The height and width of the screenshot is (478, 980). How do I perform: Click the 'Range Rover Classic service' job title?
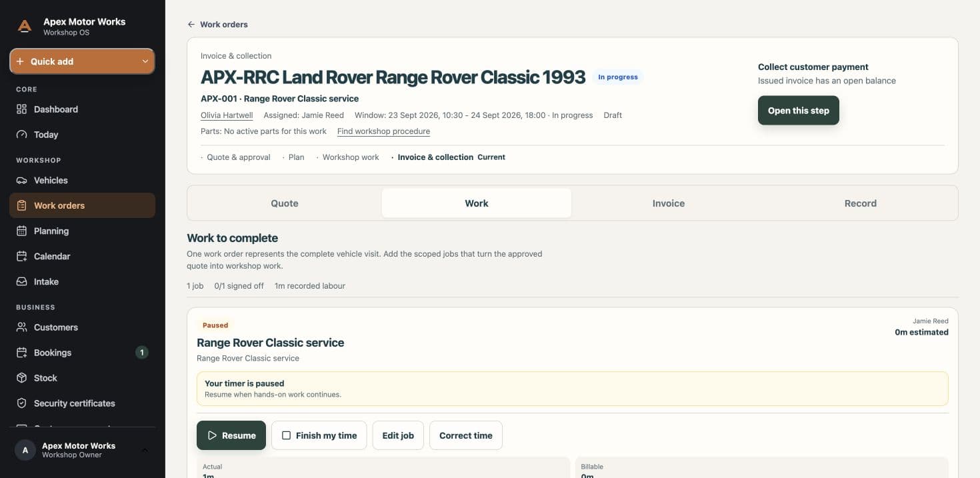[271, 343]
